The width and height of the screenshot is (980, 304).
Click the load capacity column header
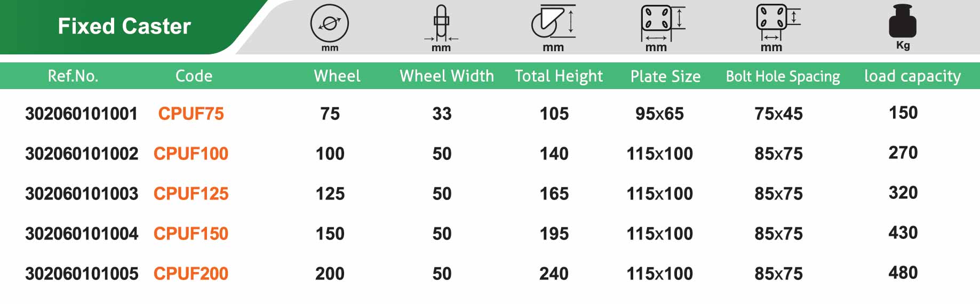(912, 76)
